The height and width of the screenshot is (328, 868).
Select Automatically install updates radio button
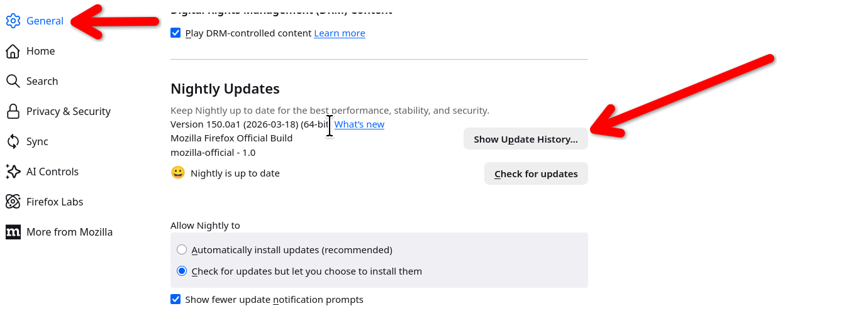point(182,249)
